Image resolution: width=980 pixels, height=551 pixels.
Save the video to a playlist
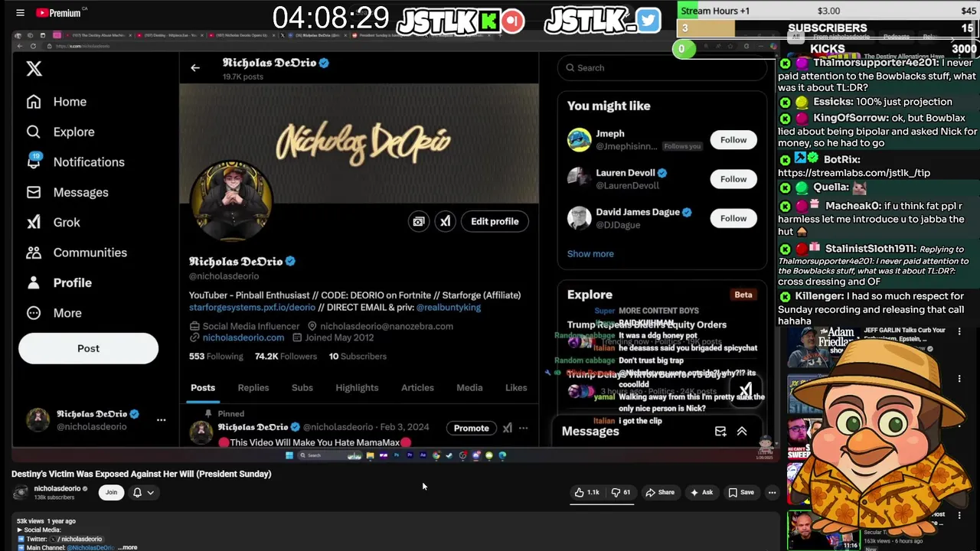coord(741,493)
